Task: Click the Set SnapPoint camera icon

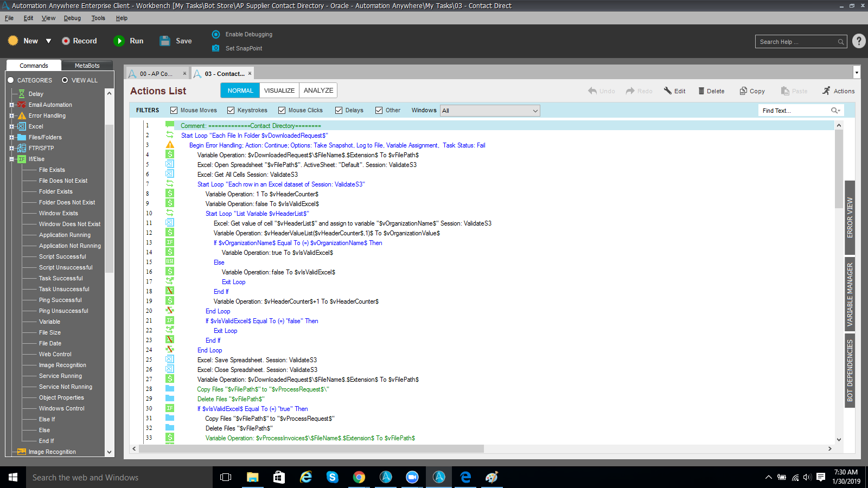Action: tap(216, 48)
